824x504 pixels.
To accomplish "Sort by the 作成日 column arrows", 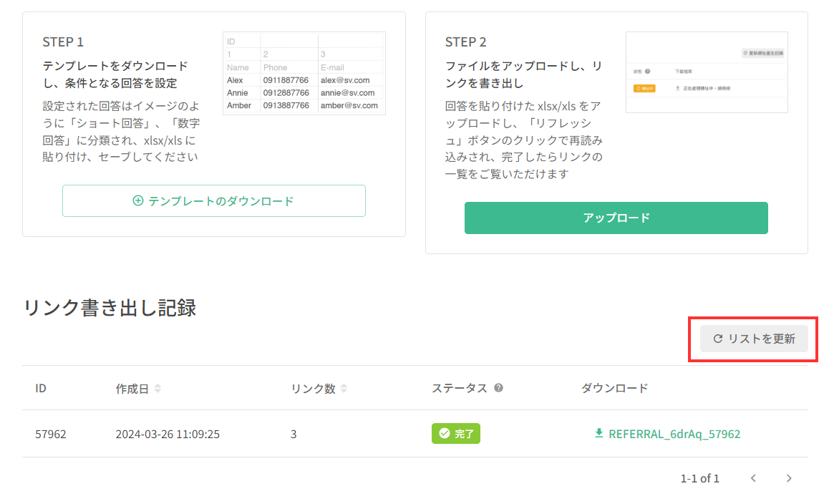I will pos(157,388).
